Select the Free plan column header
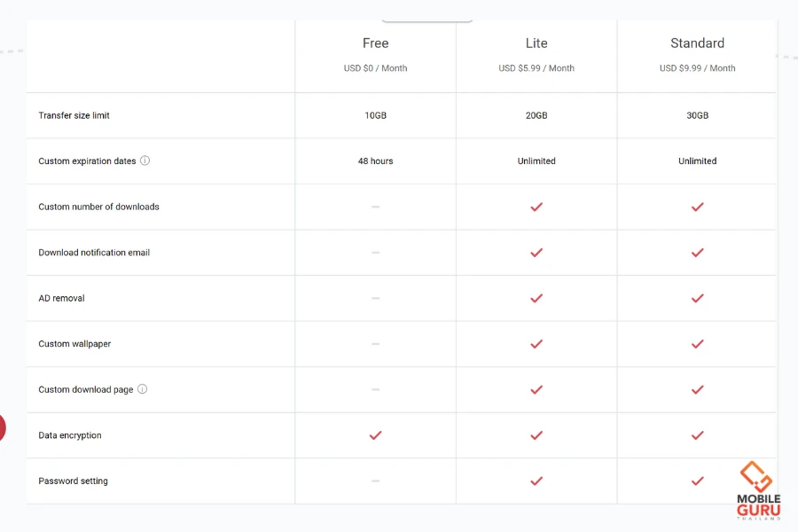Image resolution: width=798 pixels, height=532 pixels. (x=375, y=43)
